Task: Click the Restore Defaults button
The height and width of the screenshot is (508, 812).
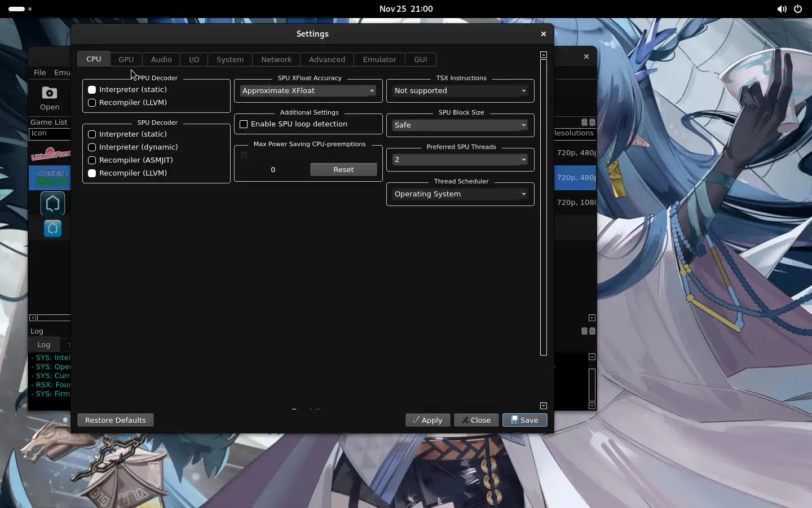Action: [116, 420]
